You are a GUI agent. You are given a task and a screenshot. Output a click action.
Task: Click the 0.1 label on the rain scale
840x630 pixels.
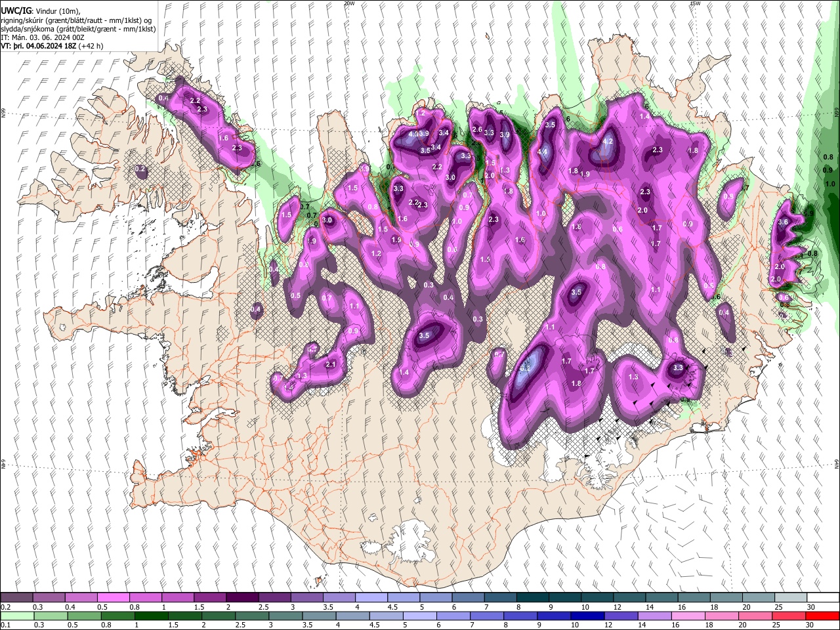tap(5, 625)
